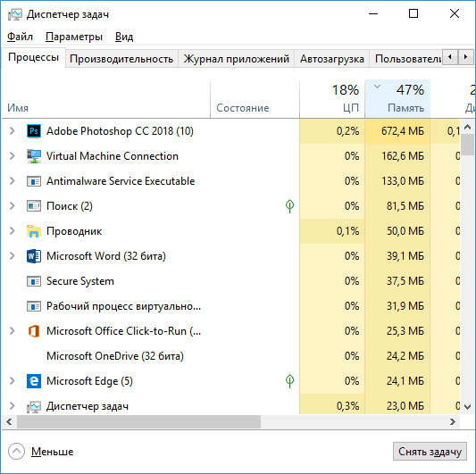Image resolution: width=476 pixels, height=474 pixels.
Task: Click the Снять задачу button
Action: click(x=430, y=452)
